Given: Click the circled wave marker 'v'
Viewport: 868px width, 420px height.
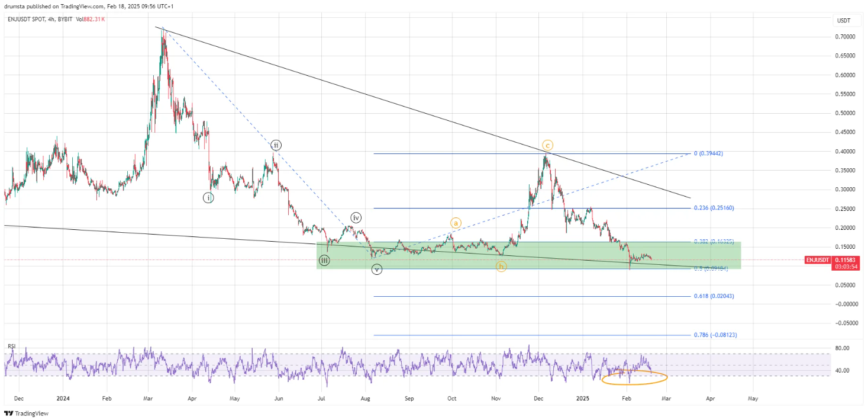Looking at the screenshot, I should coord(376,270).
